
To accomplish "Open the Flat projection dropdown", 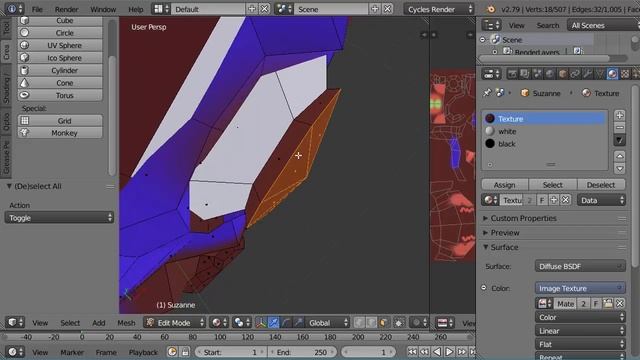I will pyautogui.click(x=580, y=344).
